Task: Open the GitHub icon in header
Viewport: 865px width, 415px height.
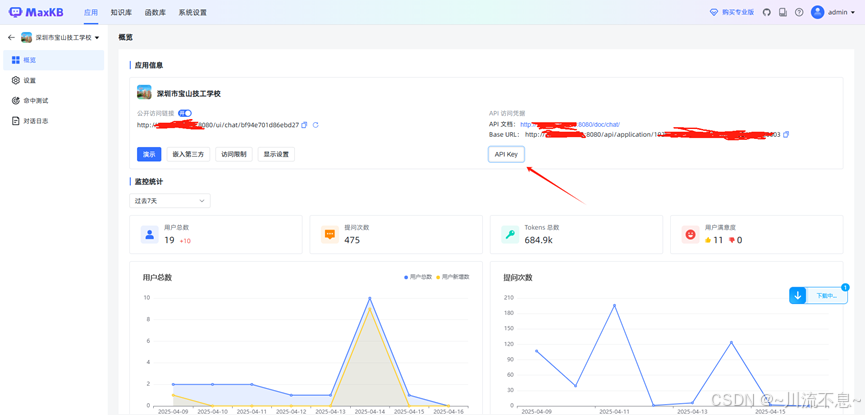Action: tap(766, 12)
